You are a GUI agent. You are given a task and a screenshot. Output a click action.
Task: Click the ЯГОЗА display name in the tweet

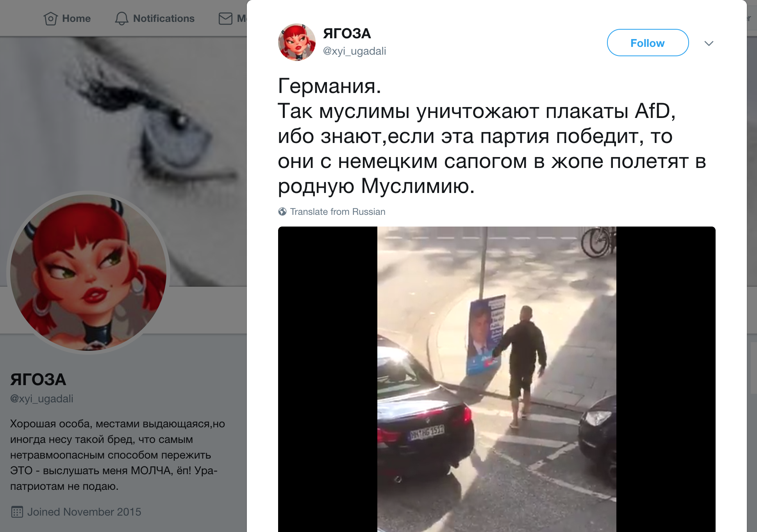(x=347, y=34)
